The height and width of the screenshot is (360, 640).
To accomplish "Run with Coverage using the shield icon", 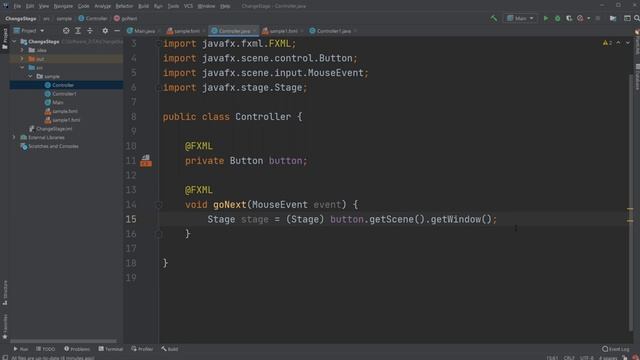I will coord(569,18).
